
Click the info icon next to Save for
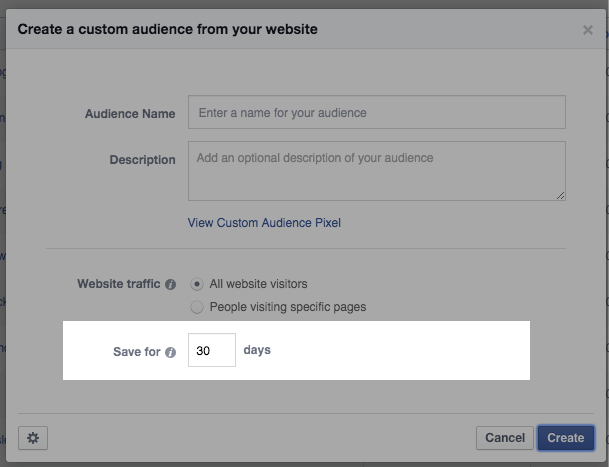[170, 352]
